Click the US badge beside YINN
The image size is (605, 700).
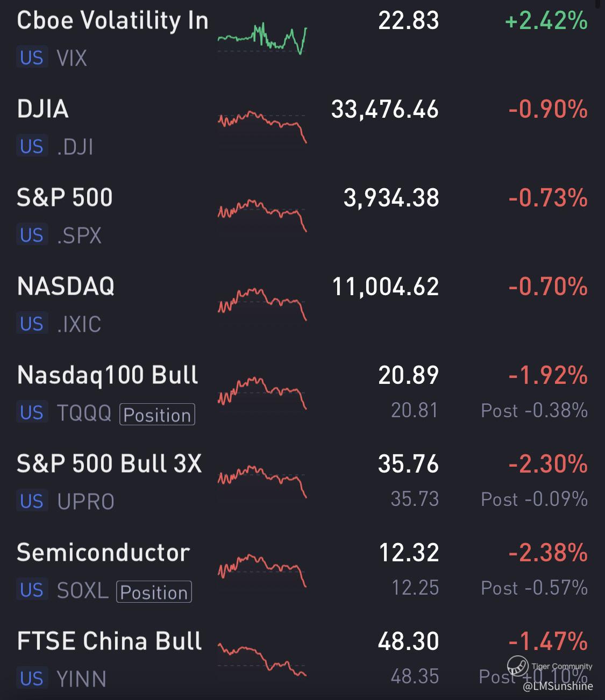[32, 678]
